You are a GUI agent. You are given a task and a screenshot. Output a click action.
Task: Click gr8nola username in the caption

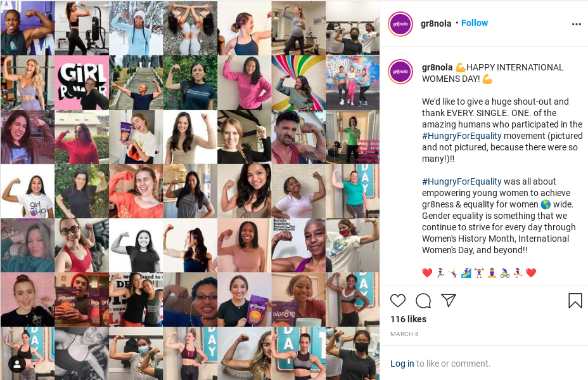coord(437,67)
